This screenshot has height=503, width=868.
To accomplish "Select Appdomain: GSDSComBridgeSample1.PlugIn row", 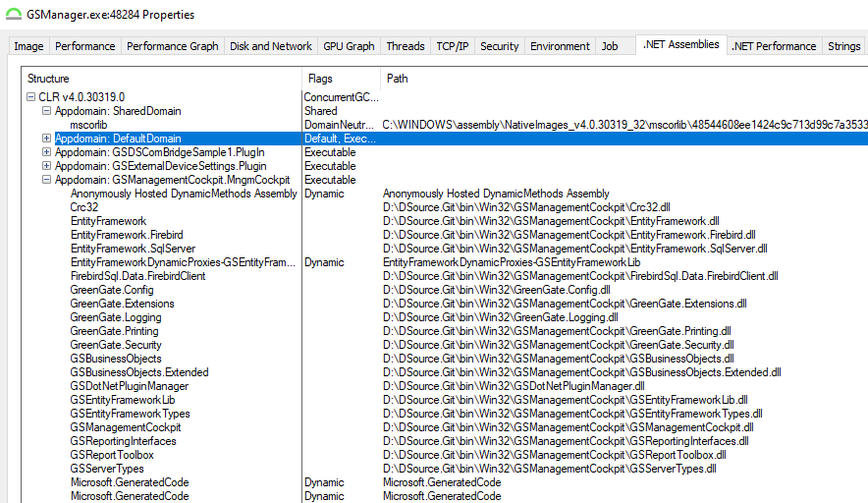I will click(x=159, y=152).
